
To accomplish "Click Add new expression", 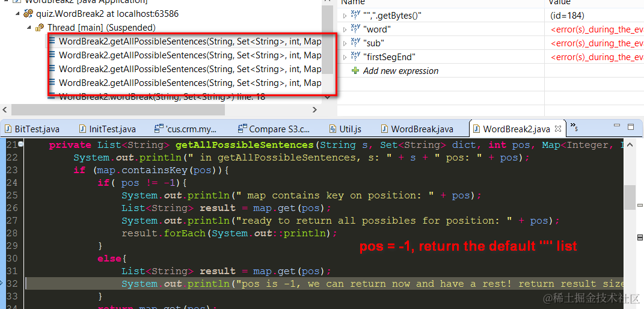I will coord(400,70).
